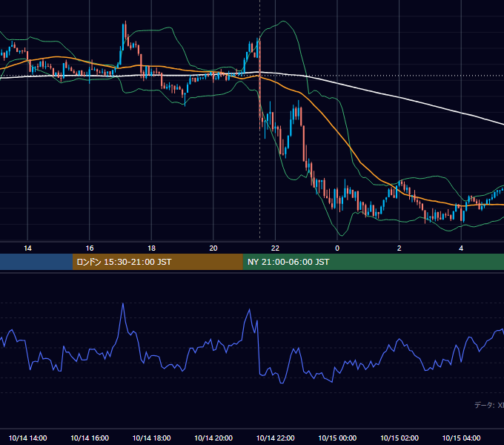Screen dimensions: 504x445
Task: Click the 10/15 02:00 date label
Action: click(x=399, y=438)
